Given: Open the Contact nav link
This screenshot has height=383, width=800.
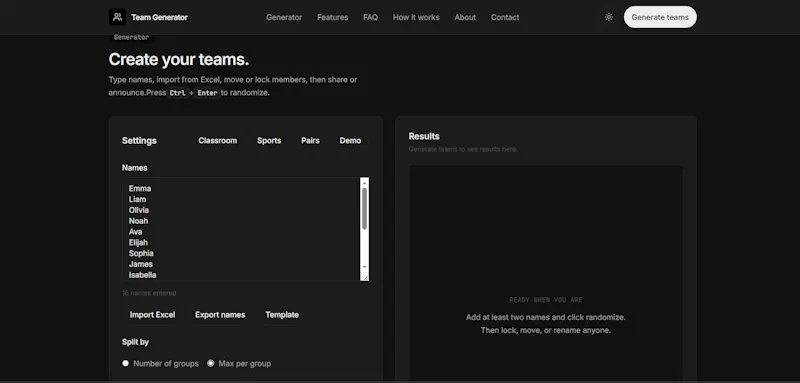Looking at the screenshot, I should coord(505,17).
